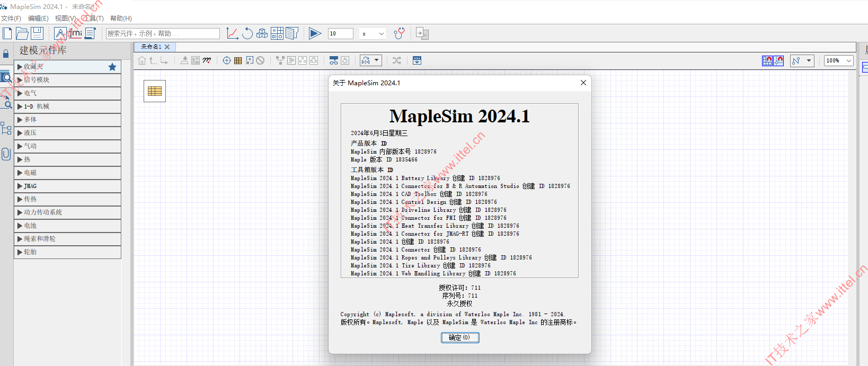Click the circular arrow refresh icon
Screen dimensions: 868x366
point(247,33)
